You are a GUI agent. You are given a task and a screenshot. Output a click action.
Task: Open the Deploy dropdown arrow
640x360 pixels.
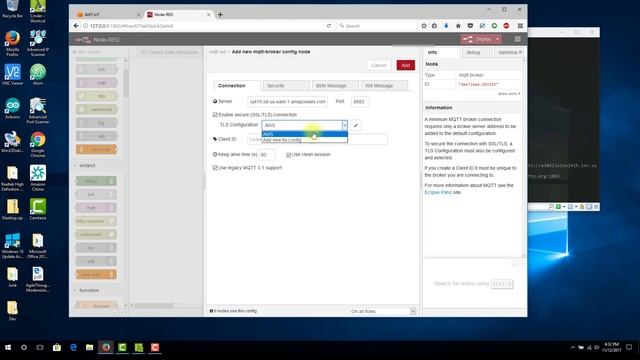[x=498, y=39]
